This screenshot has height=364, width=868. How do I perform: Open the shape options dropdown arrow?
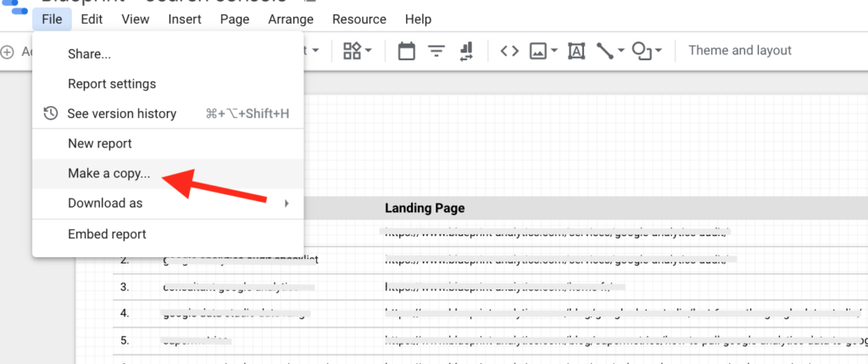coord(659,51)
